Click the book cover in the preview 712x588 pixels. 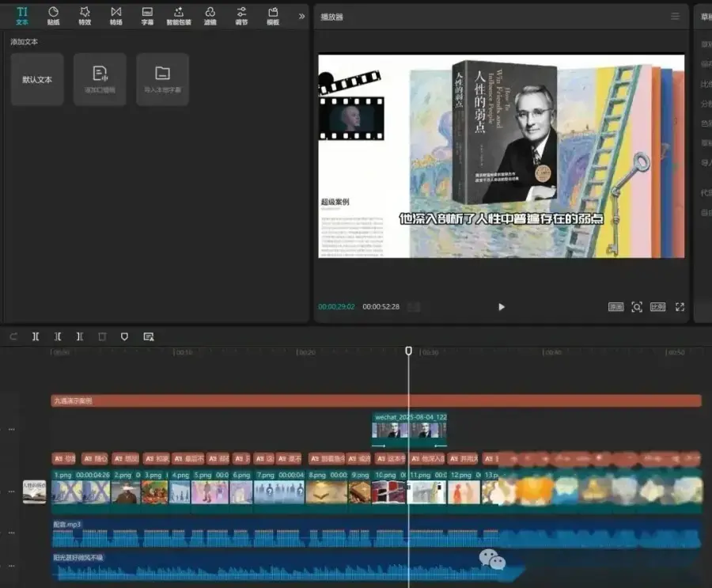click(505, 133)
